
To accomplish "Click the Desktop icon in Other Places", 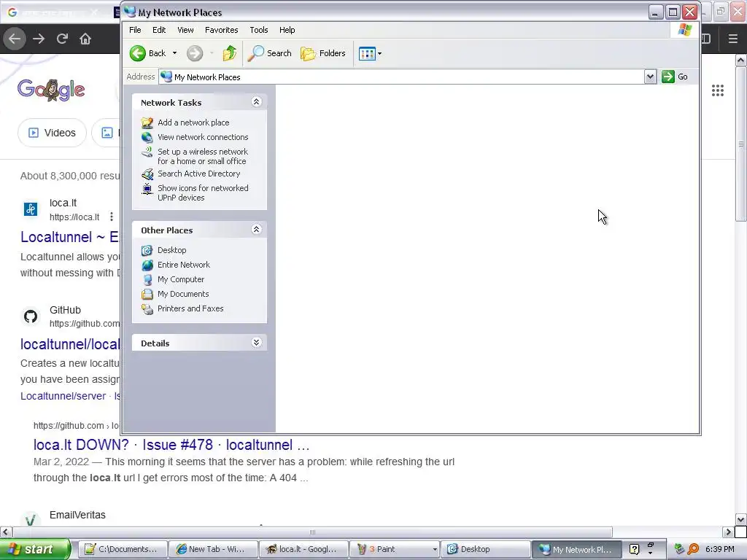I will (x=147, y=251).
